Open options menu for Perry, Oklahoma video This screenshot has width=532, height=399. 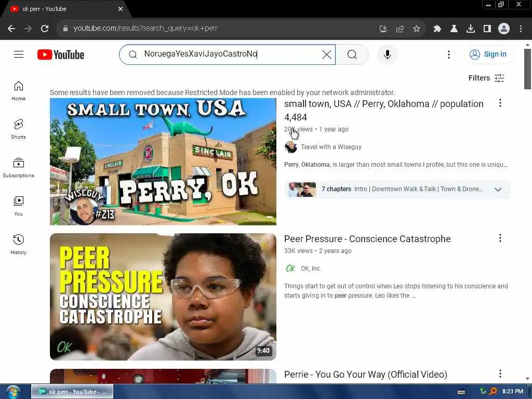[500, 103]
